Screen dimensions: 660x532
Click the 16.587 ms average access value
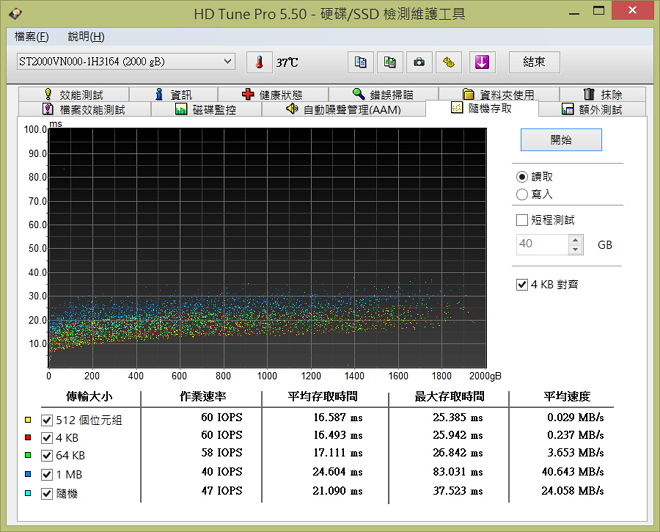point(338,417)
